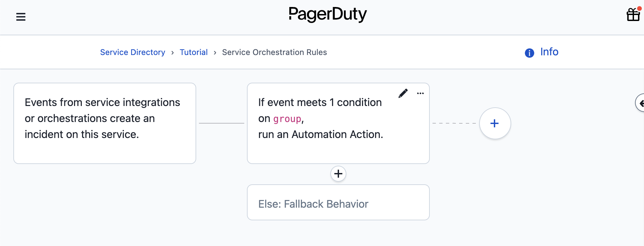Expand the side panel arrow button

pos(640,103)
